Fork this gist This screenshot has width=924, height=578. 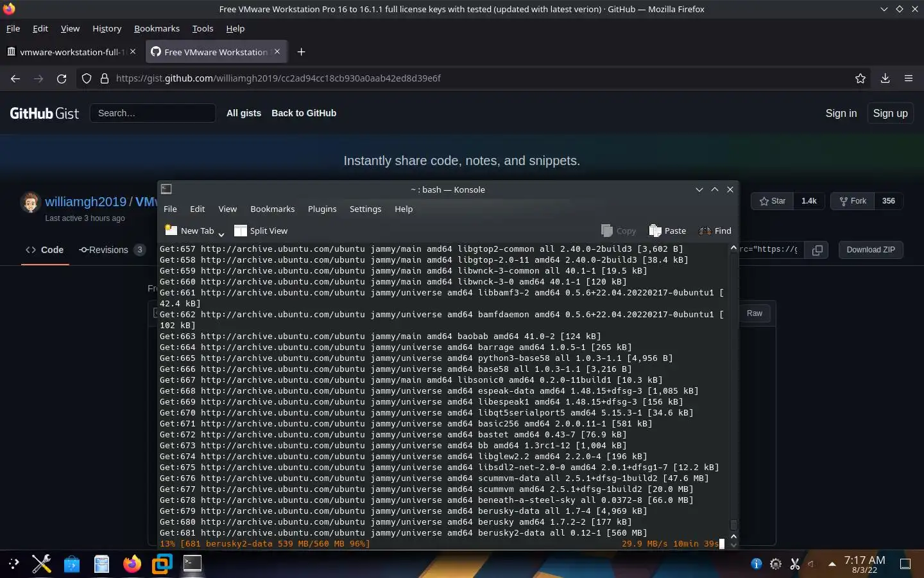tap(852, 201)
